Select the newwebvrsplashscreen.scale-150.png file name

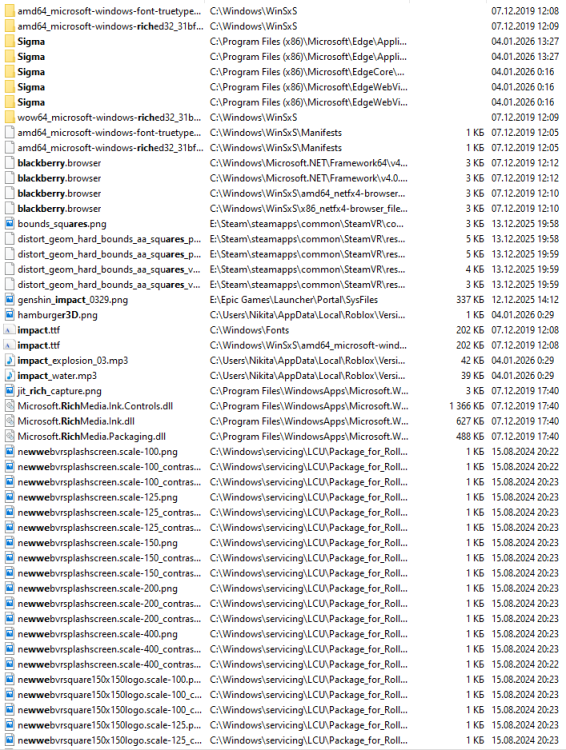[98, 543]
